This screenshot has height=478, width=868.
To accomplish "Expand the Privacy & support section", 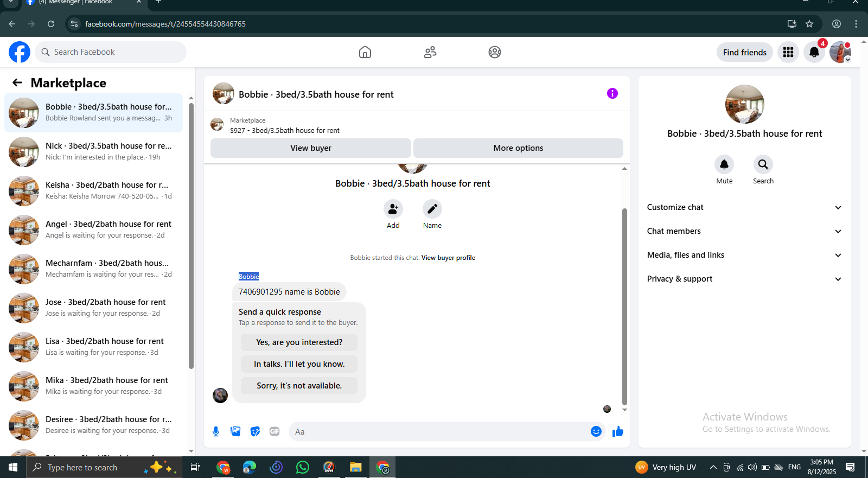I will [x=744, y=279].
